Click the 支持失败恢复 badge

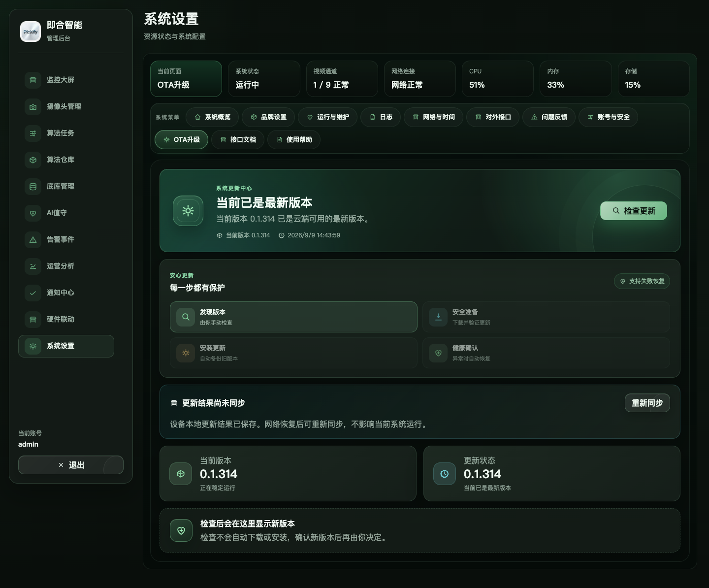642,281
